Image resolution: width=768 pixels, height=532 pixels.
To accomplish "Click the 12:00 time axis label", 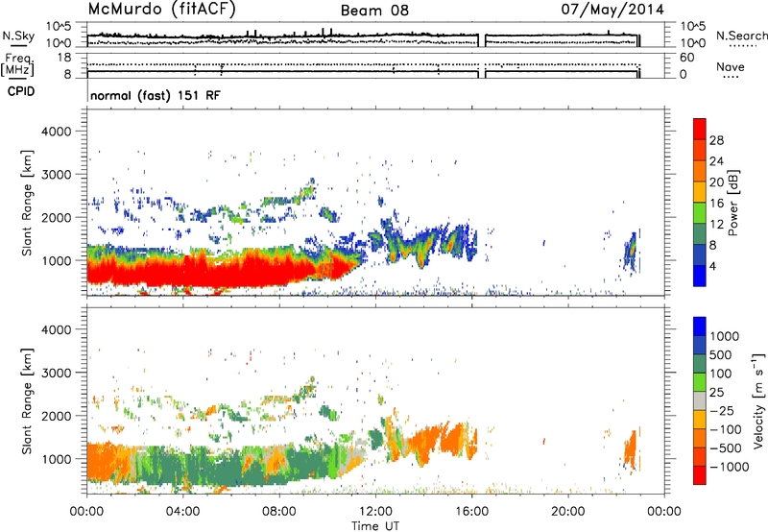I will pyautogui.click(x=375, y=512).
